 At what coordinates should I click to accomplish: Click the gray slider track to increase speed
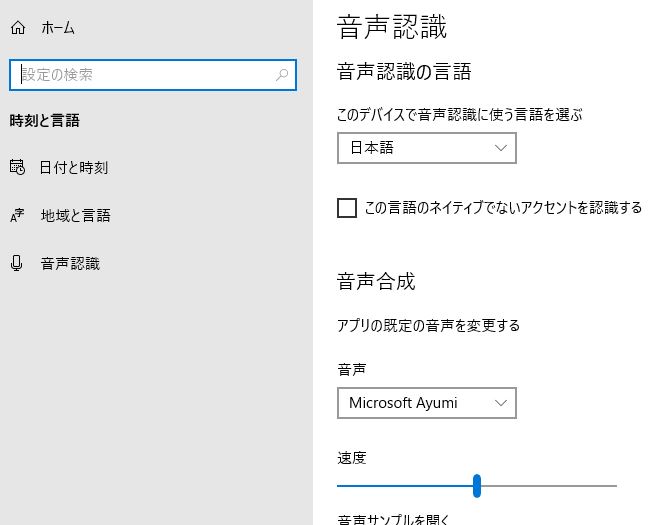550,486
